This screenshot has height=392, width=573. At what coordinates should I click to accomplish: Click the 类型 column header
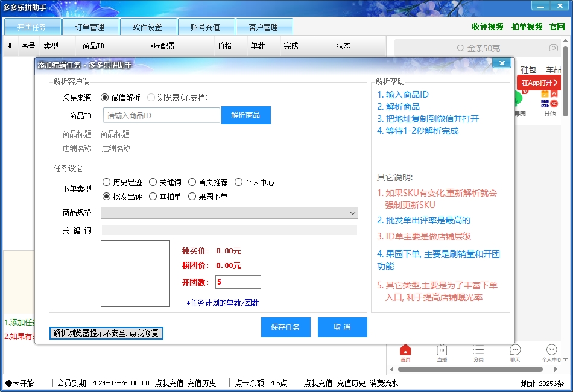[x=51, y=46]
